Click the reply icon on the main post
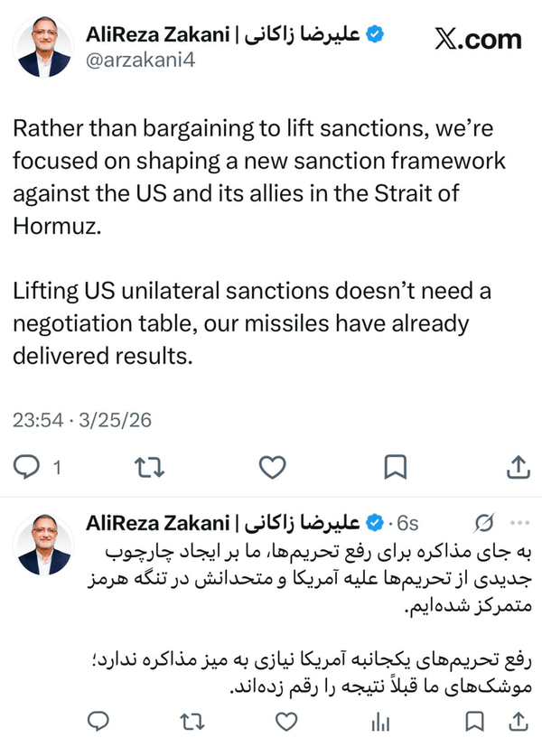 (28, 466)
